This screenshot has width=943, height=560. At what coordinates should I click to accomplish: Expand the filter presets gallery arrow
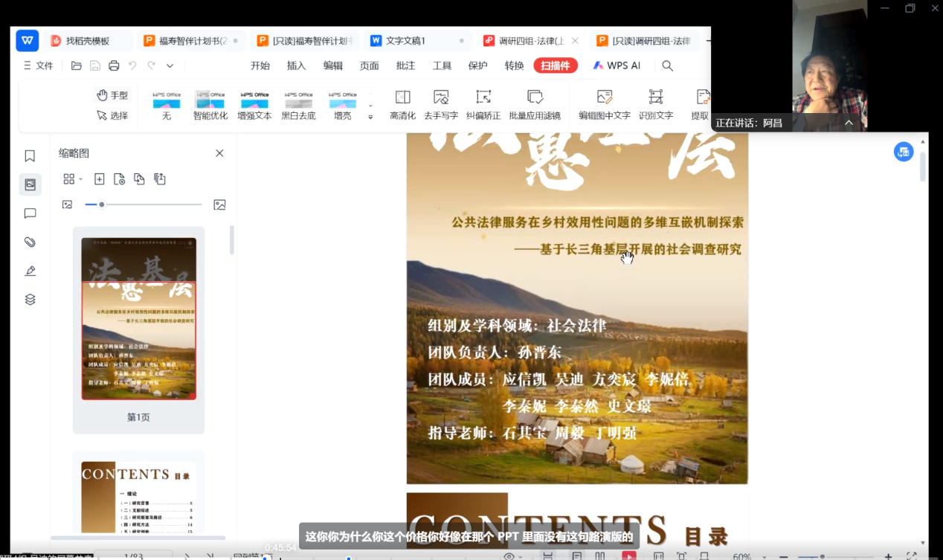tap(370, 117)
